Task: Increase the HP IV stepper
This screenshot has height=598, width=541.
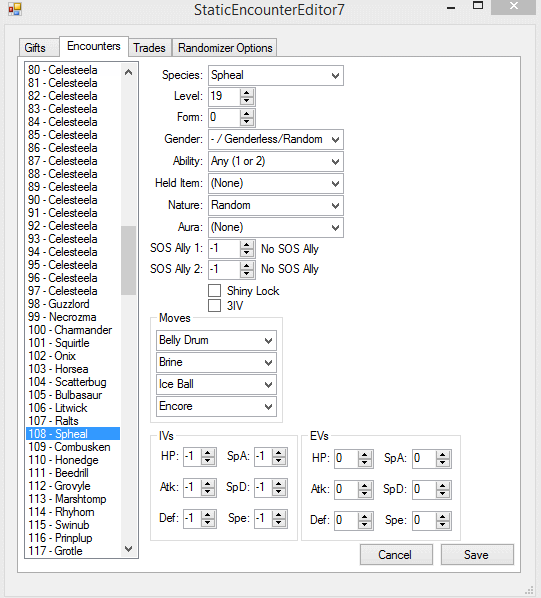Action: [x=207, y=453]
